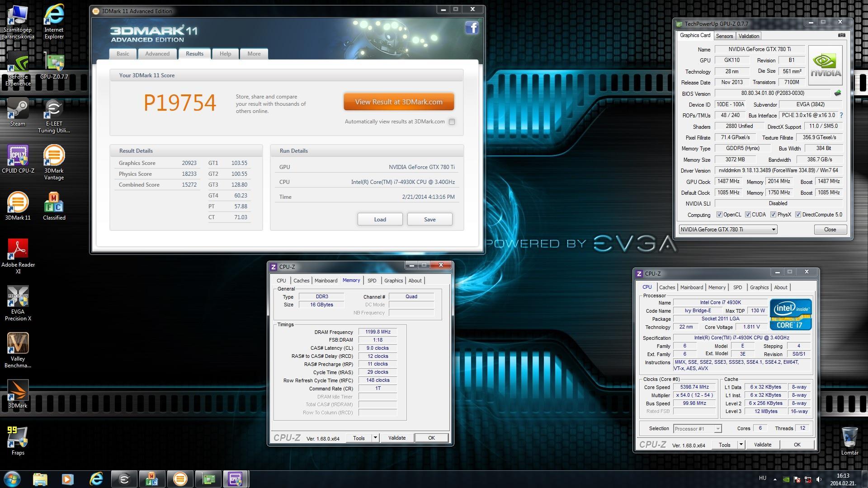868x488 pixels.
Task: Switch to the 3DMark 11 taskbar button
Action: (x=180, y=479)
